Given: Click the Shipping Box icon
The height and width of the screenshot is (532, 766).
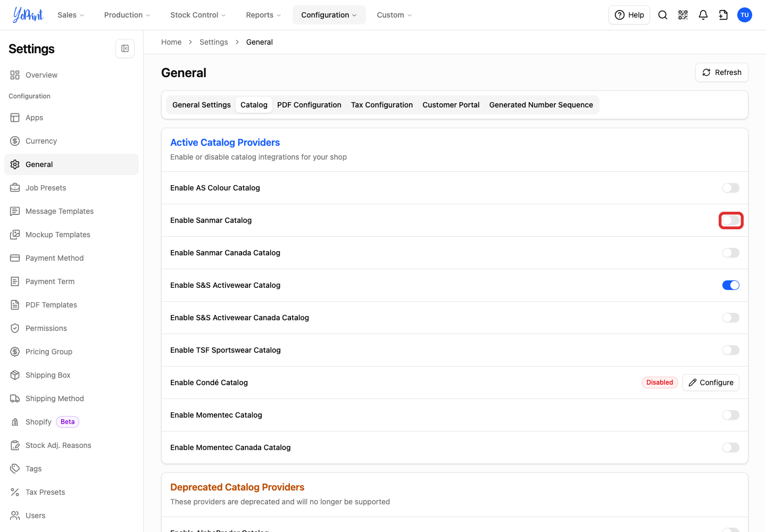Looking at the screenshot, I should [x=15, y=375].
